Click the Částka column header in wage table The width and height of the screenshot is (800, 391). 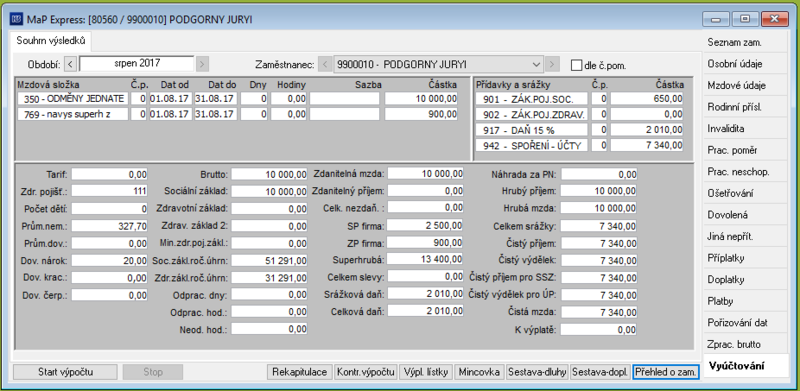[442, 85]
